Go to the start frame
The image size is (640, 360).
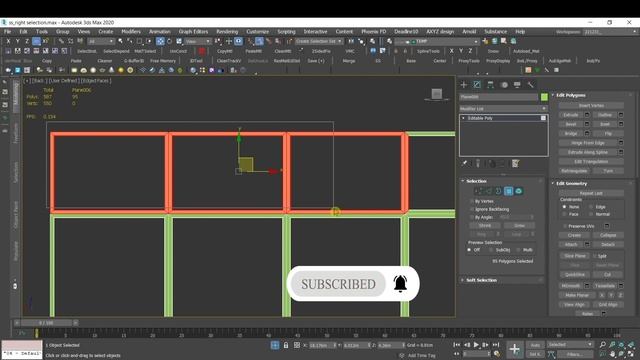point(457,345)
